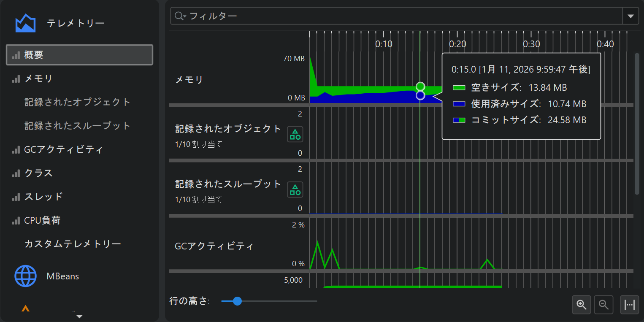Click the bar icon beside クラス
644x322 pixels.
point(16,173)
